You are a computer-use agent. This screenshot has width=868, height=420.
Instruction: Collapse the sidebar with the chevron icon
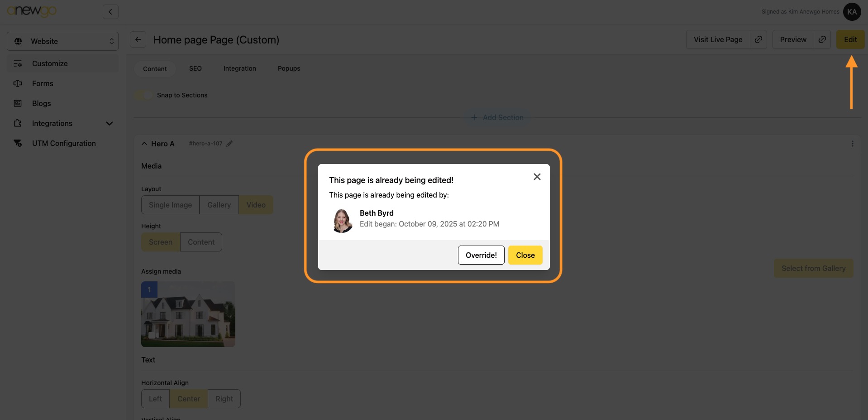point(110,12)
